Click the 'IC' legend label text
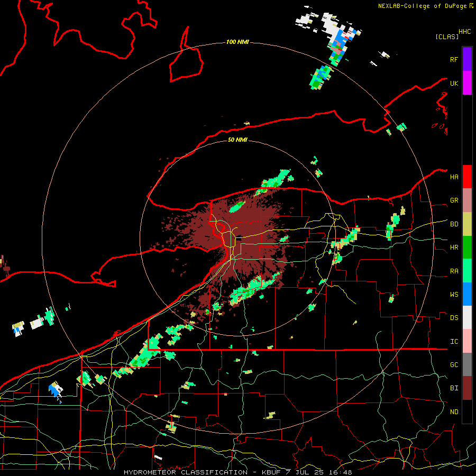This screenshot has height=476, width=476. click(454, 342)
